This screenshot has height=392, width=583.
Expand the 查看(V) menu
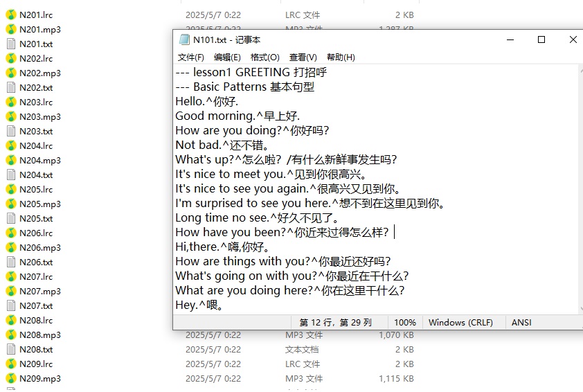pos(303,57)
